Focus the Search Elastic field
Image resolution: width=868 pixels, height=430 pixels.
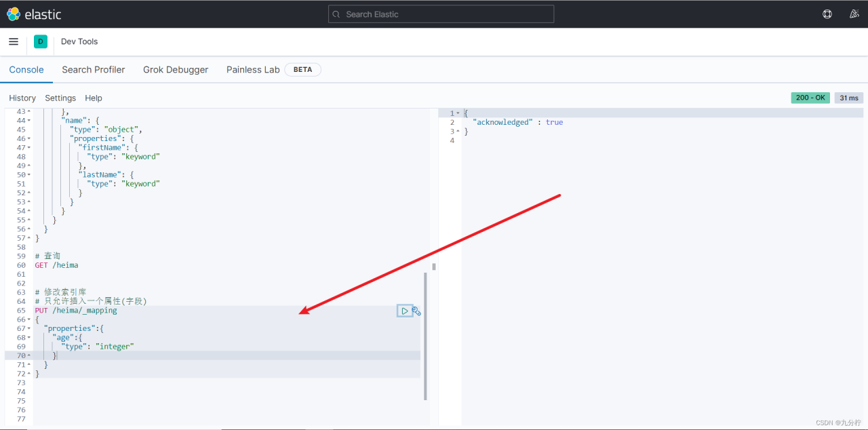441,14
